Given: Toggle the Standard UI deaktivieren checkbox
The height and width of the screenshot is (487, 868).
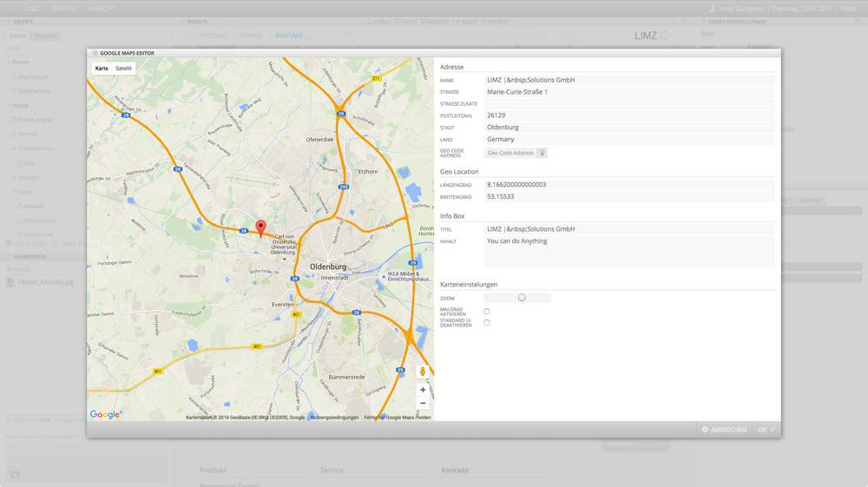Looking at the screenshot, I should click(x=487, y=323).
